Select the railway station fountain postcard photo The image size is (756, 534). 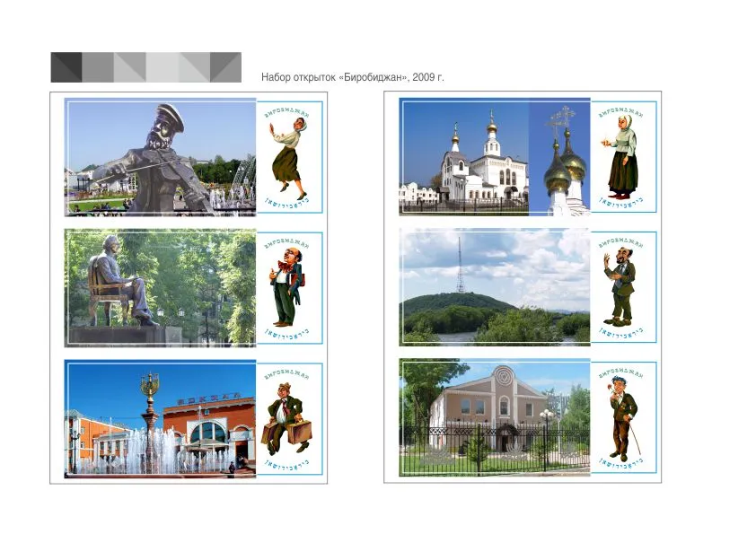[x=160, y=419]
